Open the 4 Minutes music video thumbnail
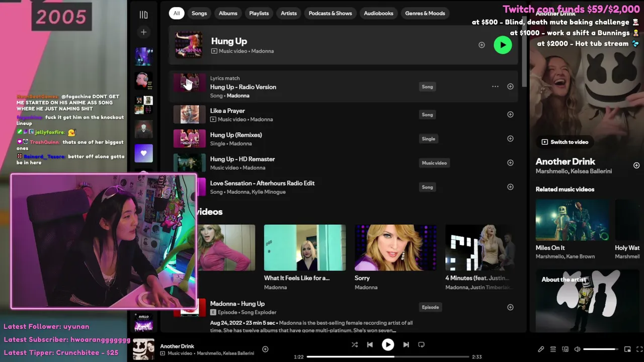Image resolution: width=644 pixels, height=362 pixels. pos(480,247)
